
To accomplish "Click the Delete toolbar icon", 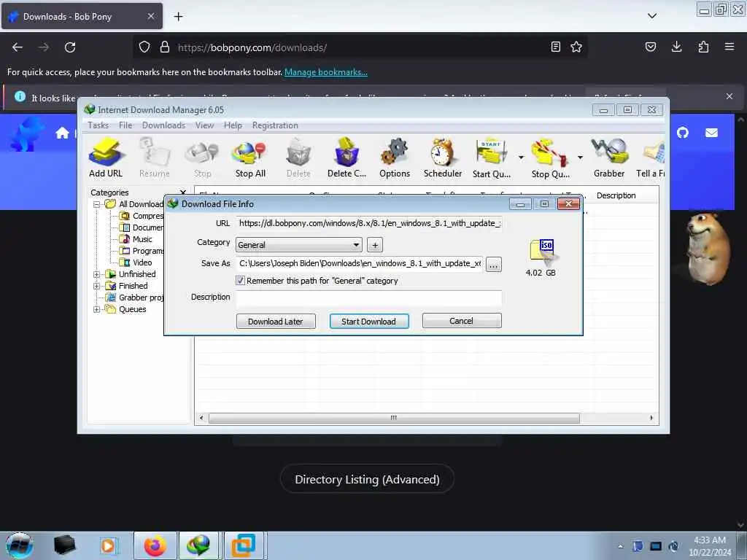I will pos(298,158).
